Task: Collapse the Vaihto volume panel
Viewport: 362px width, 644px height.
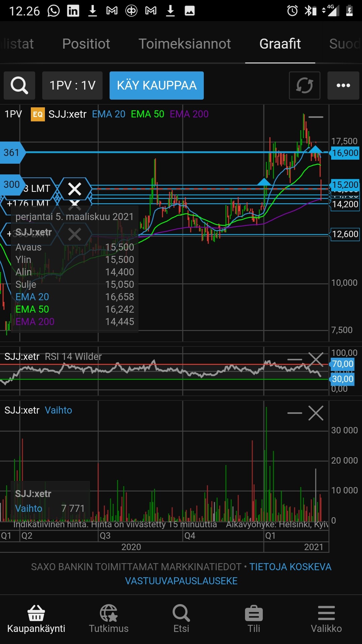Action: point(295,413)
